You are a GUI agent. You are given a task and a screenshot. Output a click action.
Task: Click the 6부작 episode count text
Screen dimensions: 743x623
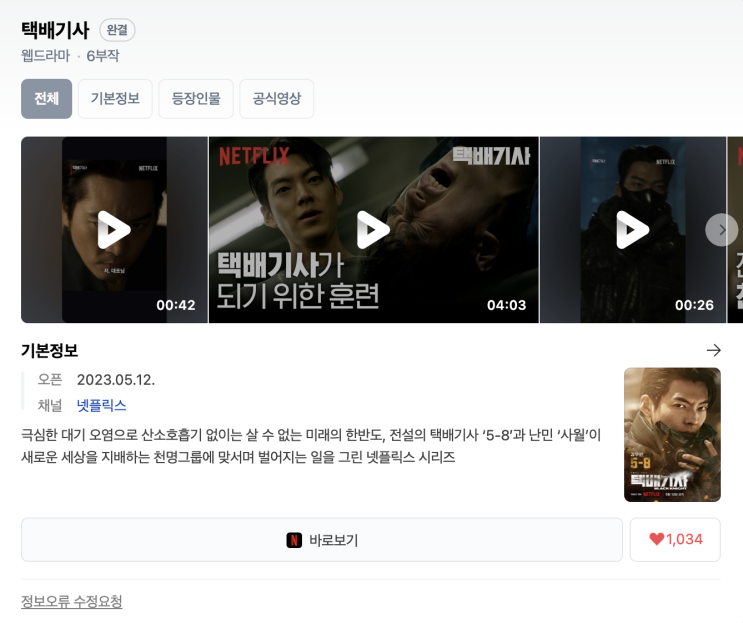point(103,56)
